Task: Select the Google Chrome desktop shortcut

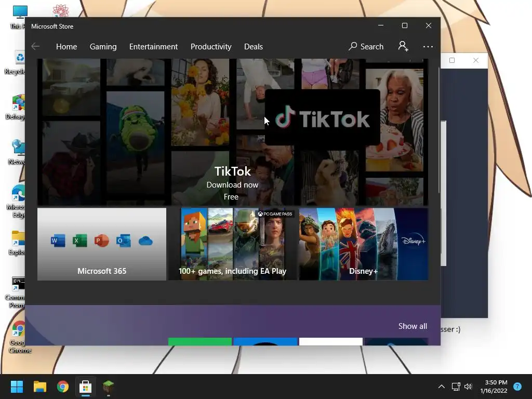Action: pos(19,336)
